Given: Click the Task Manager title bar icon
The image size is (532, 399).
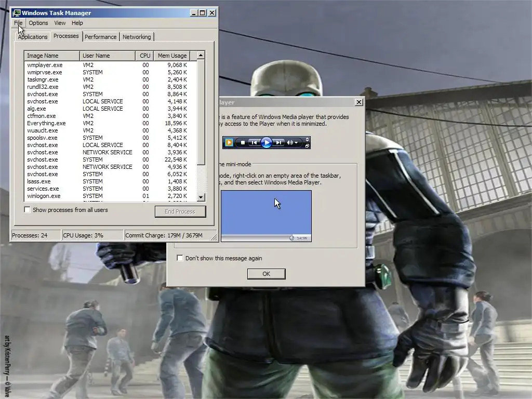Looking at the screenshot, I should click(16, 13).
